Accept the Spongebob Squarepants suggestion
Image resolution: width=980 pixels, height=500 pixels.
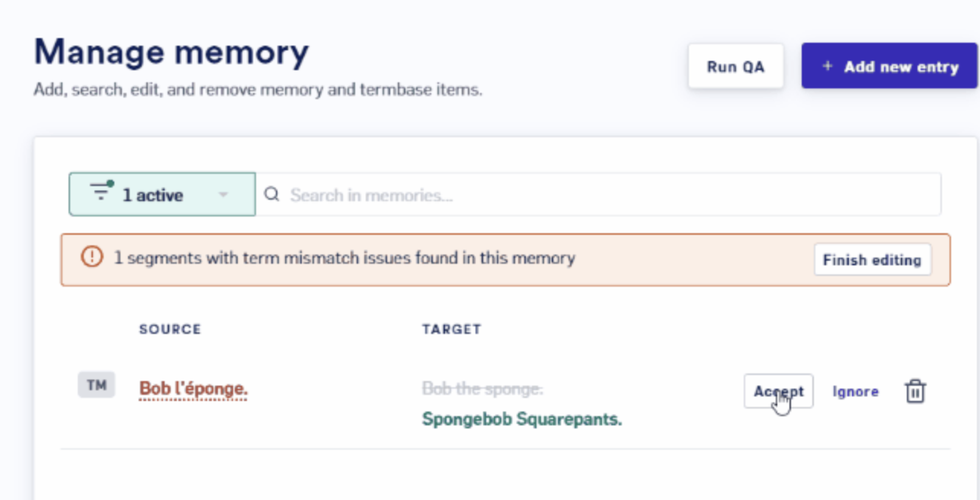778,391
